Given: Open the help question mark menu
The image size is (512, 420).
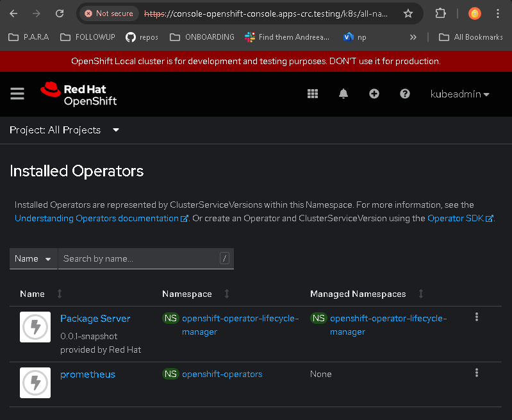Looking at the screenshot, I should 404,94.
